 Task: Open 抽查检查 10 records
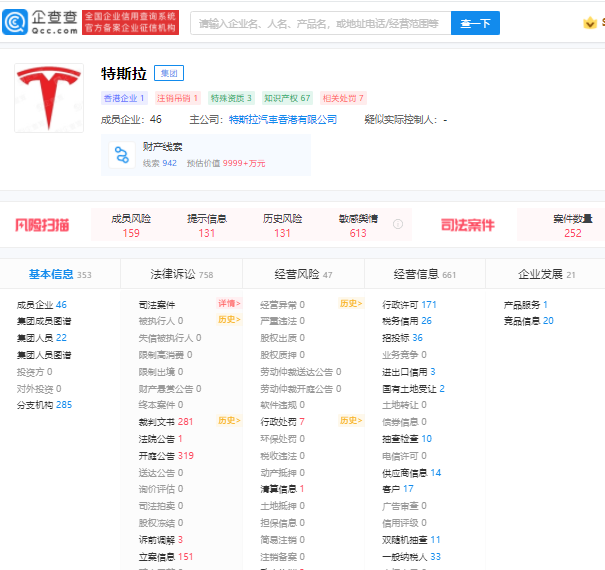pos(407,439)
